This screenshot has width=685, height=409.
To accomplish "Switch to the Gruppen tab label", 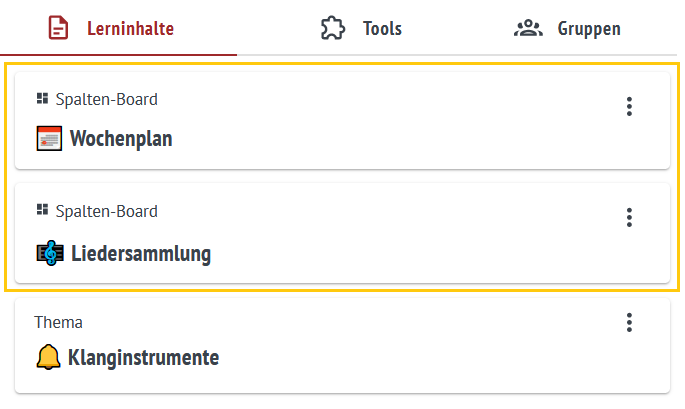I will click(x=589, y=28).
